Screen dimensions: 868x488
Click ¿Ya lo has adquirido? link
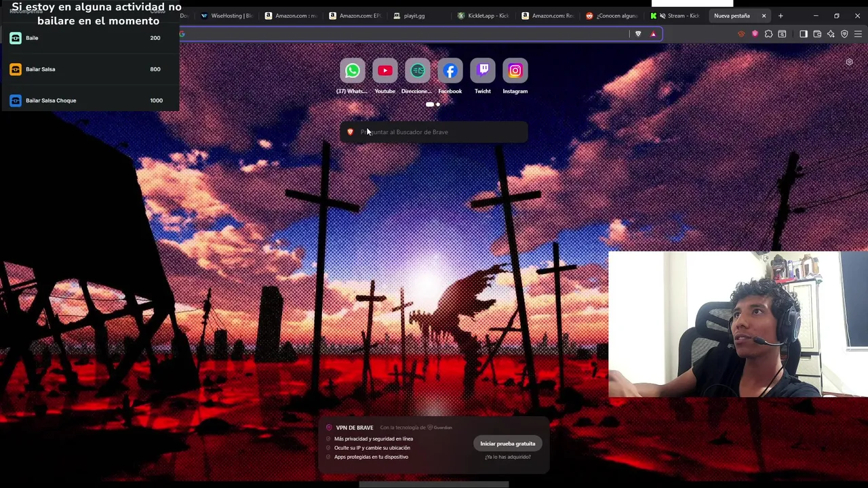(x=508, y=457)
